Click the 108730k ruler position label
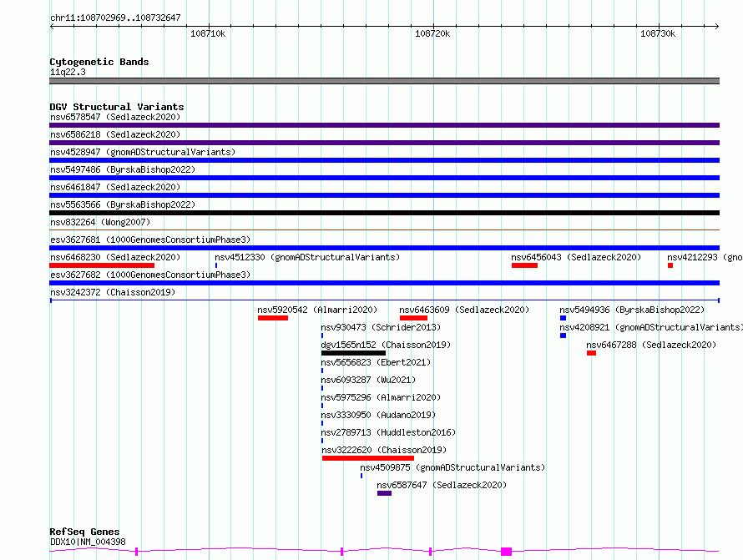The width and height of the screenshot is (743, 560). point(657,33)
